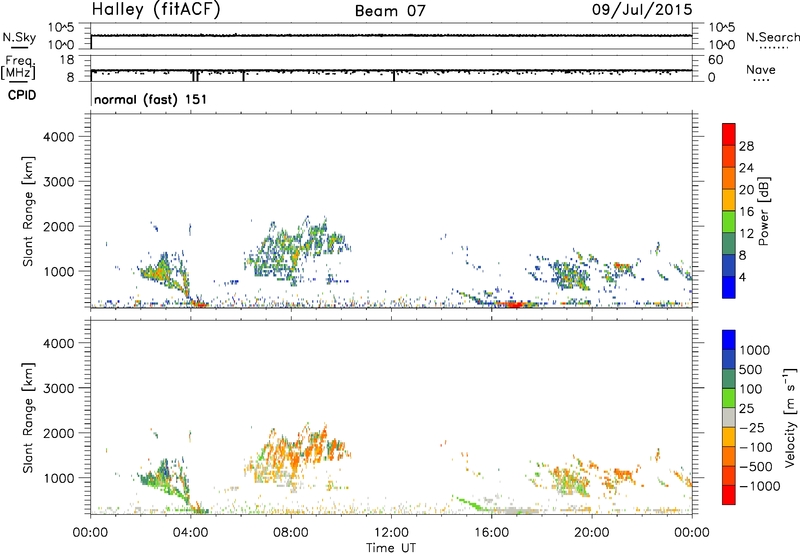This screenshot has height=554, width=800.
Task: Click the red bottom velocity colorbar swatch
Action: (x=729, y=495)
